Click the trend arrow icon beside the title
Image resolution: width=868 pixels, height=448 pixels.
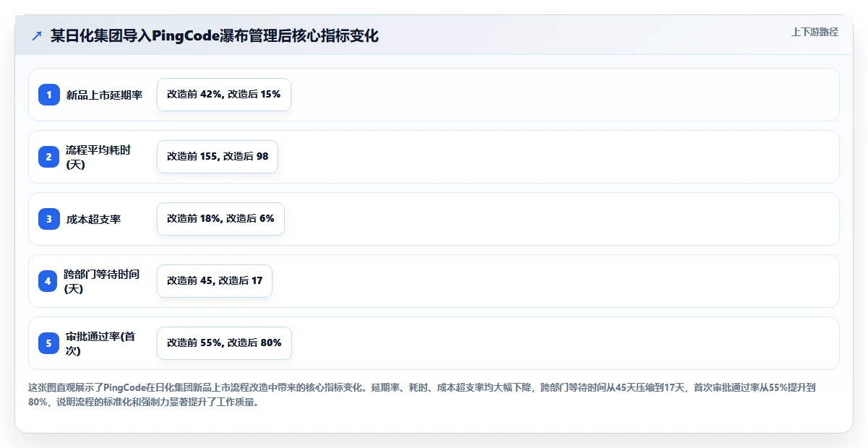pos(37,36)
